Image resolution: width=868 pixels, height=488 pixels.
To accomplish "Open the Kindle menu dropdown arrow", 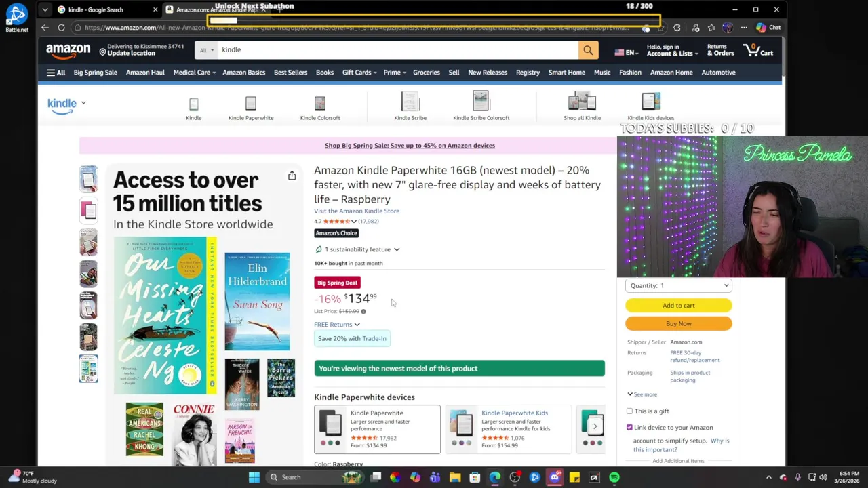I will [x=83, y=103].
